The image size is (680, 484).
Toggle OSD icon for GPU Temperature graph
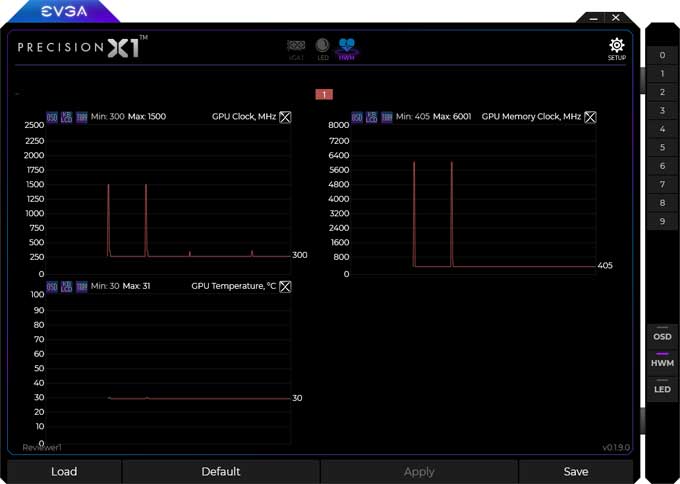pos(52,287)
